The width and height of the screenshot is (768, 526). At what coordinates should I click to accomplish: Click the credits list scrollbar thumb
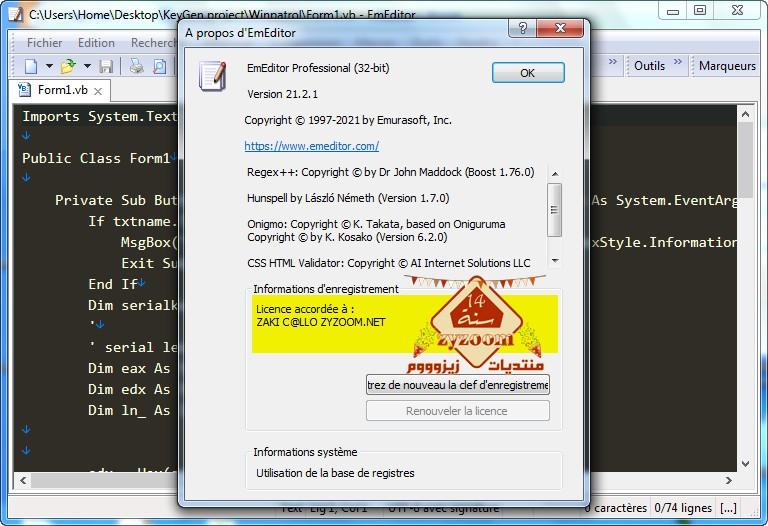point(554,210)
